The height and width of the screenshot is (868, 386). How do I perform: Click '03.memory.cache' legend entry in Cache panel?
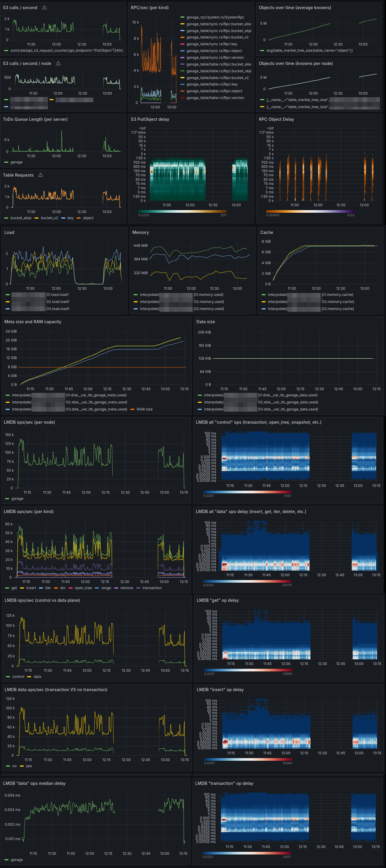[311, 309]
